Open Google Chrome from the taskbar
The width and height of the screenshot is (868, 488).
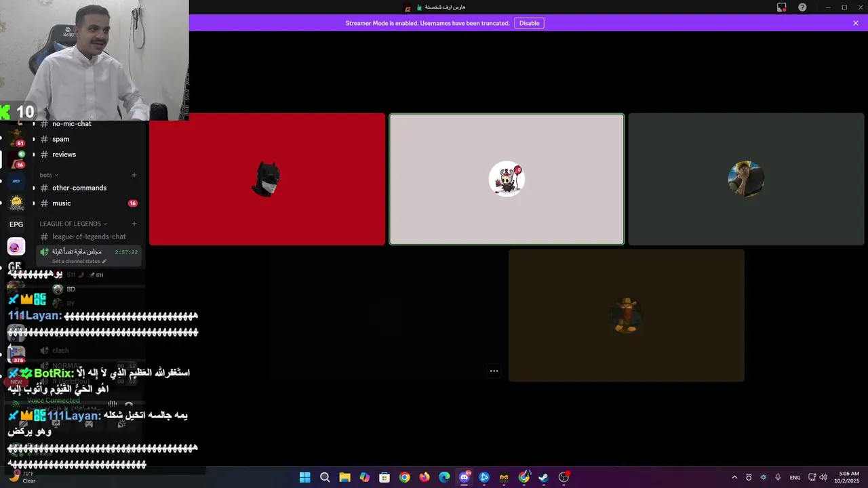404,477
